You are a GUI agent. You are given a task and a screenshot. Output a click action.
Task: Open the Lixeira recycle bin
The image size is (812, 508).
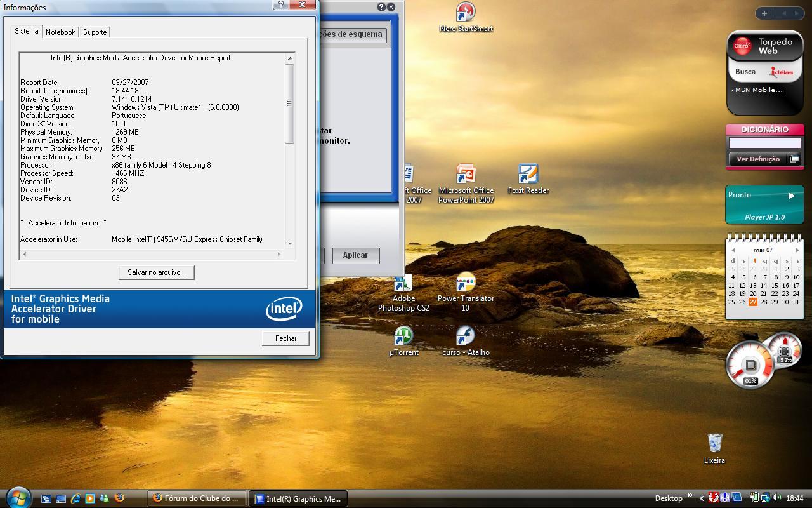point(714,448)
